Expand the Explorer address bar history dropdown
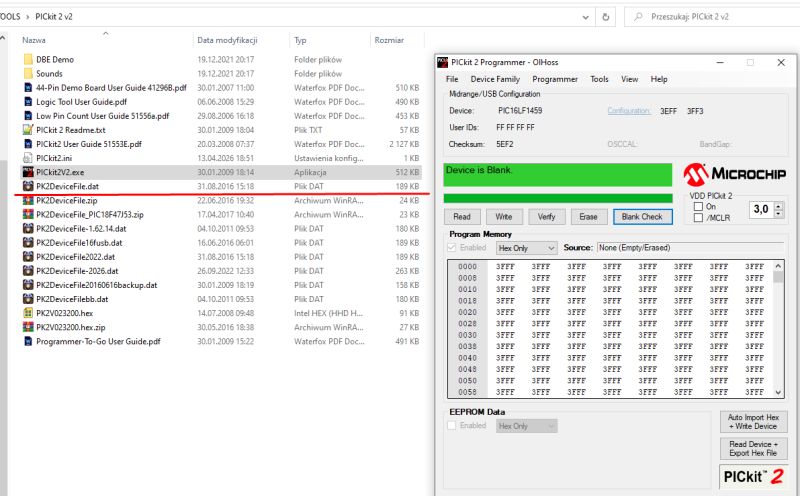Viewport: 800px width, 496px height. (585, 17)
